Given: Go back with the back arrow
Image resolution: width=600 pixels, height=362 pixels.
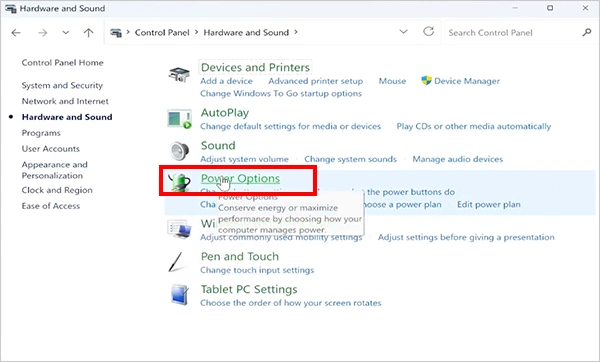Looking at the screenshot, I should click(16, 33).
